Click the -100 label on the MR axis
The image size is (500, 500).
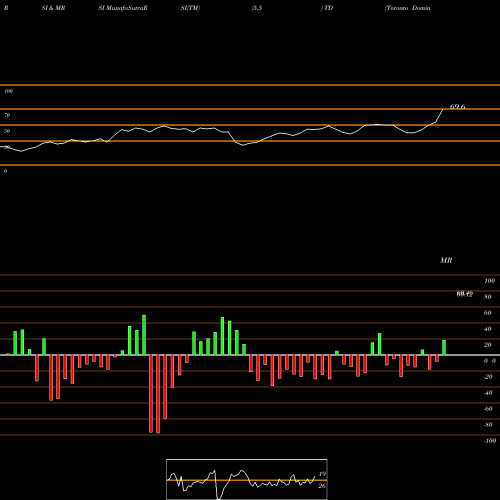point(490,441)
